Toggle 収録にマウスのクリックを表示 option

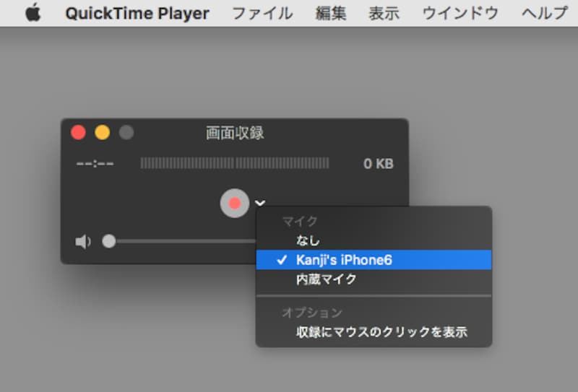coord(374,332)
